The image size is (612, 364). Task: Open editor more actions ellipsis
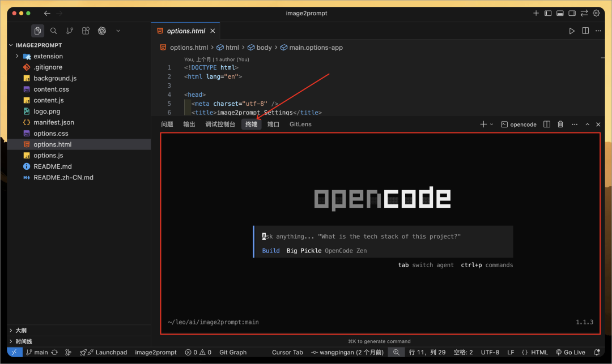click(x=598, y=31)
